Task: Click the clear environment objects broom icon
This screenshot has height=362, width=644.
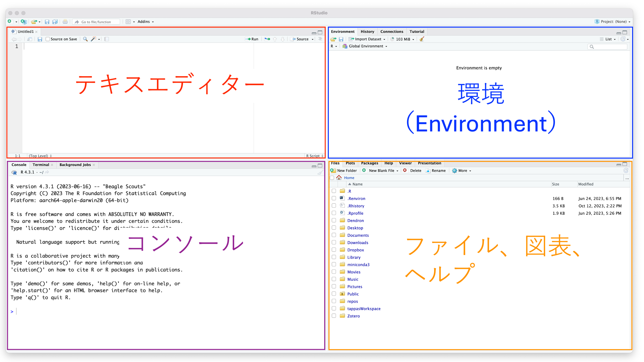Action: [422, 39]
